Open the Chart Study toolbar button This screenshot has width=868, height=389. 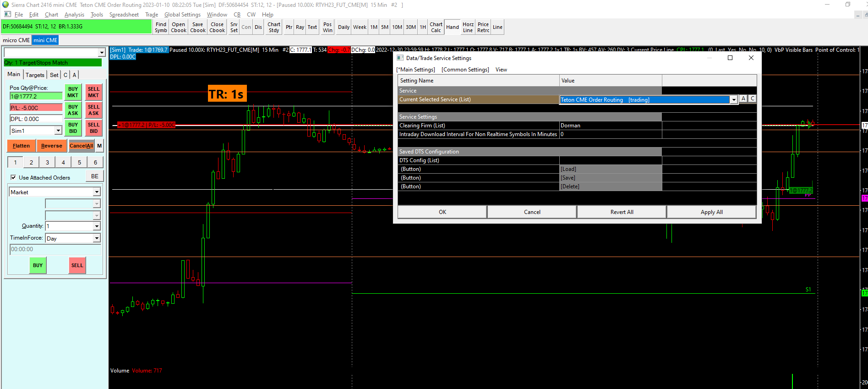coord(274,27)
